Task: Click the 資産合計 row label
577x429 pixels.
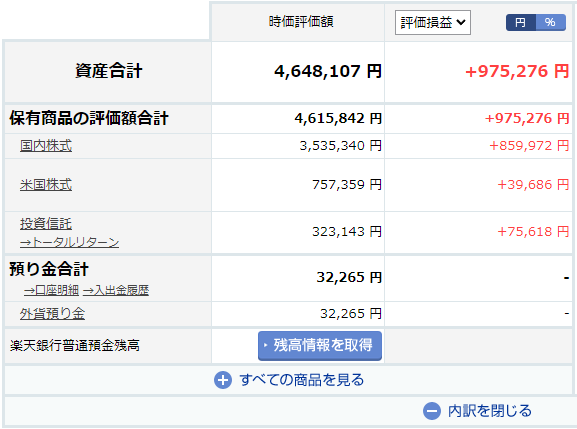Action: (109, 71)
